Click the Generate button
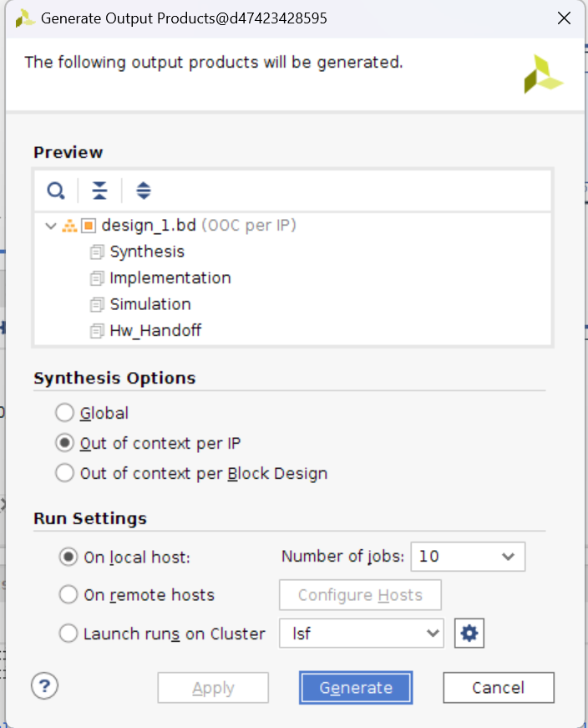 [x=356, y=688]
